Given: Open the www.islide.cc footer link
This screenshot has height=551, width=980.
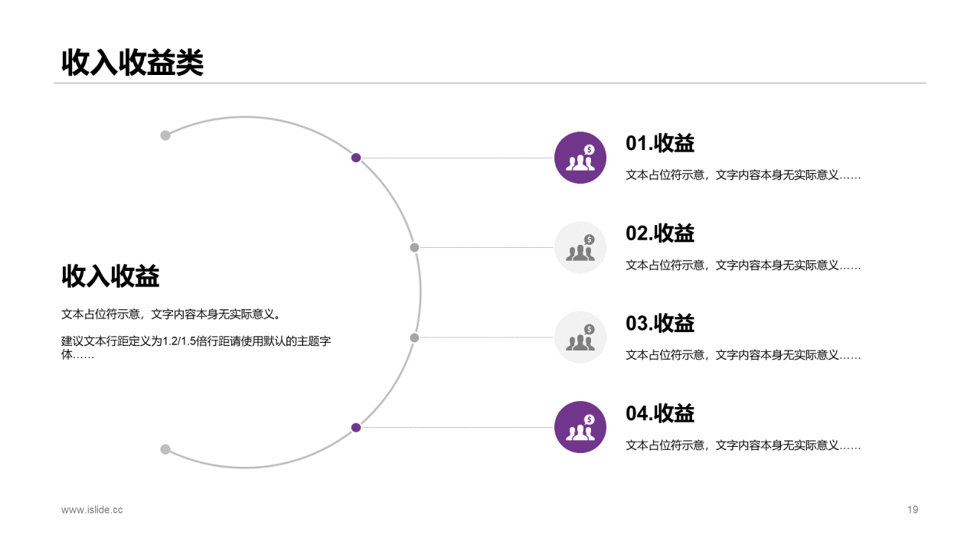Looking at the screenshot, I should tap(92, 510).
